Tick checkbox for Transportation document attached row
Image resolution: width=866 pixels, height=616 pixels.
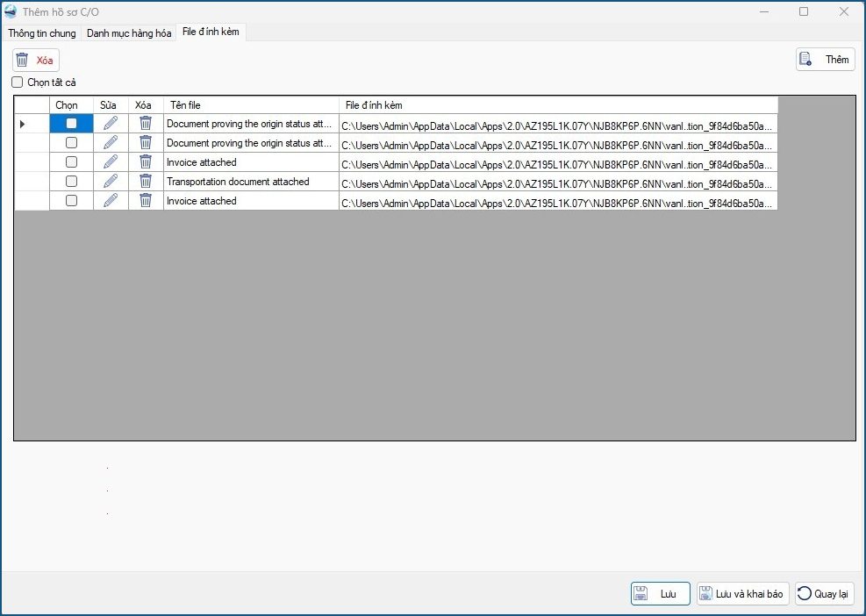pyautogui.click(x=72, y=182)
